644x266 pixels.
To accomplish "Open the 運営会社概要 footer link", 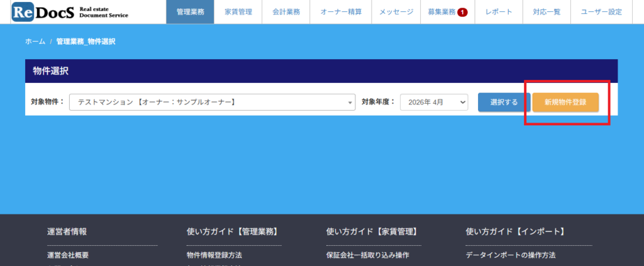I will [68, 255].
